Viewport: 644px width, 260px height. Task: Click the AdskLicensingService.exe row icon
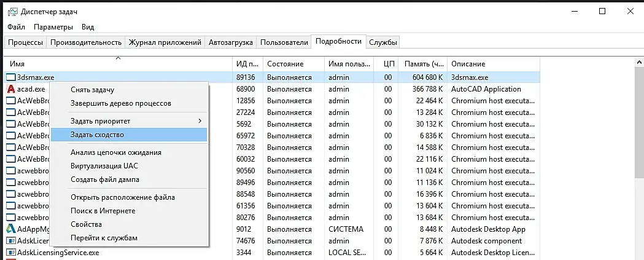(11, 253)
